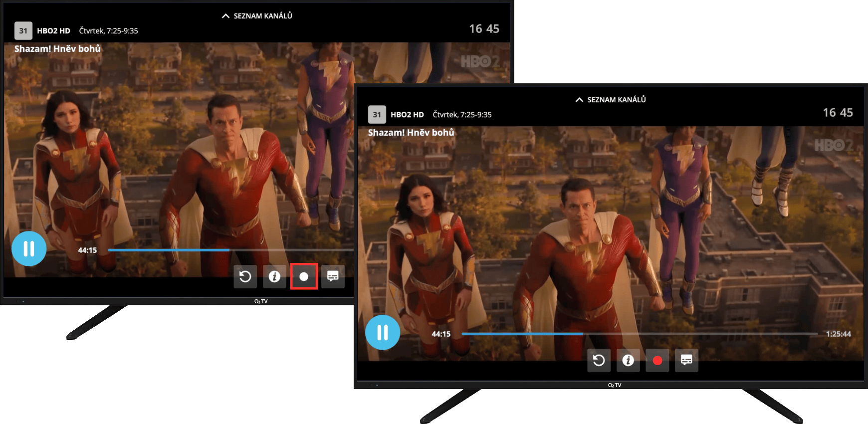Stop recording via the red dot button
Image resolution: width=868 pixels, height=424 pixels.
pyautogui.click(x=657, y=360)
